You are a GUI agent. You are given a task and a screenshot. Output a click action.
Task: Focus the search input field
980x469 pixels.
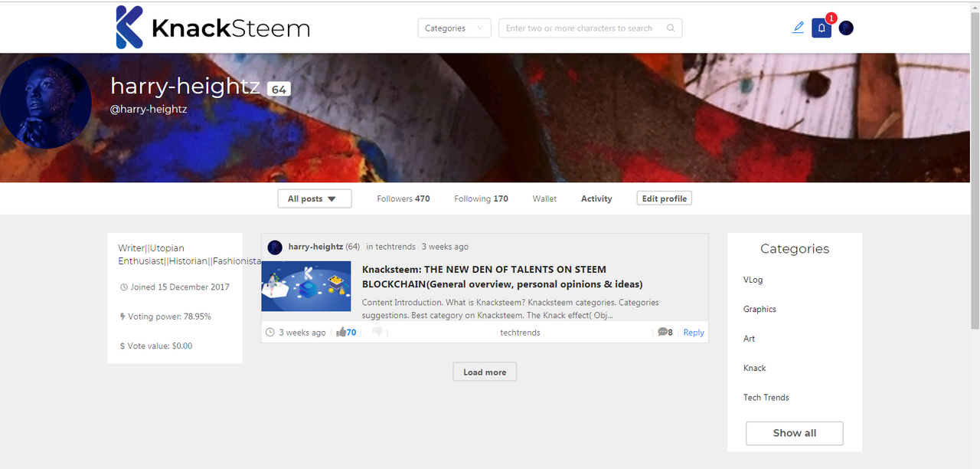(590, 28)
